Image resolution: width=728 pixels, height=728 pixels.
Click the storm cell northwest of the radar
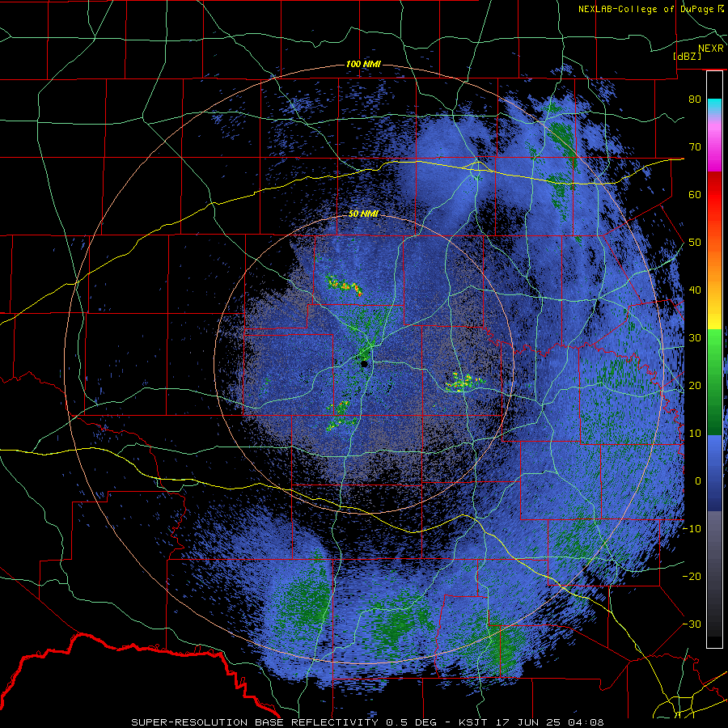(x=344, y=285)
